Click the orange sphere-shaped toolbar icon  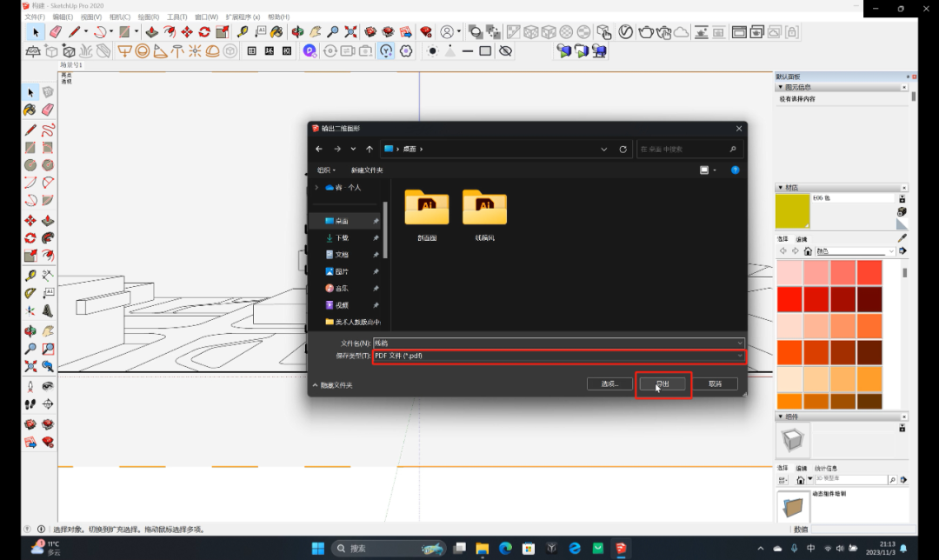pos(142,51)
